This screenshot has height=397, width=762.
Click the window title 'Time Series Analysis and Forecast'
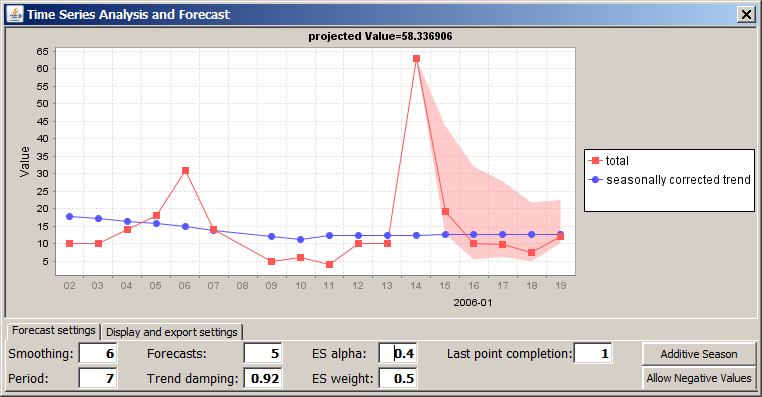point(128,15)
